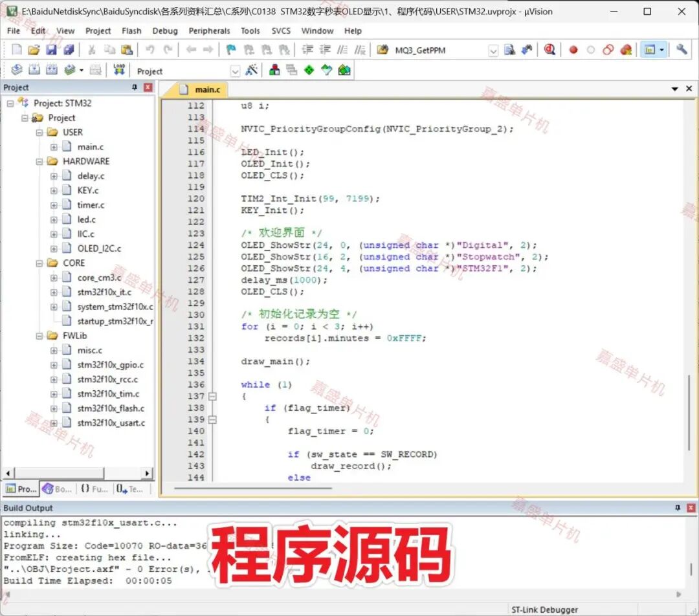This screenshot has height=616, width=699.
Task: Create a new file with the New icon
Action: coord(16,49)
